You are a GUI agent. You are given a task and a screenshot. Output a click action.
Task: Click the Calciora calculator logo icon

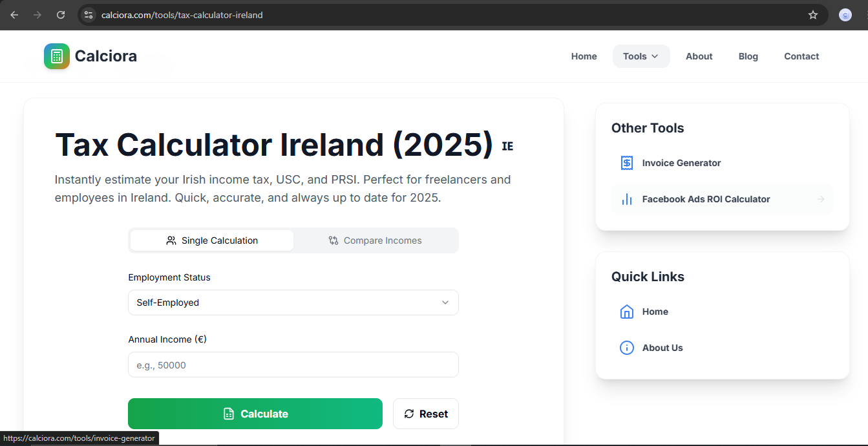click(x=57, y=56)
